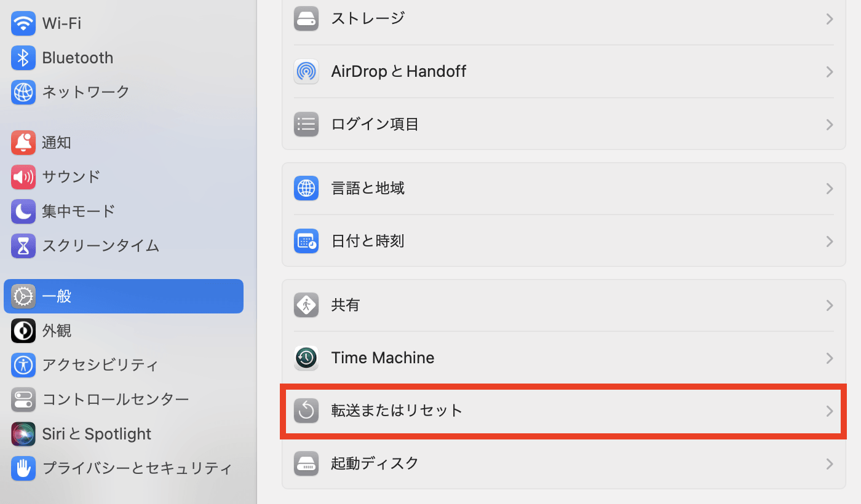861x504 pixels.
Task: Select the 集中モード moon icon
Action: click(23, 212)
